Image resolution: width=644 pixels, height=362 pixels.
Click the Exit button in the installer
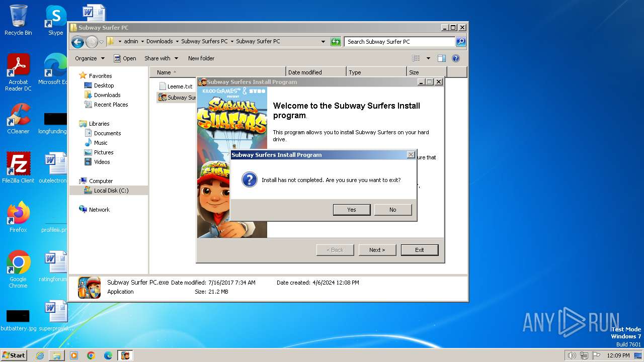coord(420,250)
